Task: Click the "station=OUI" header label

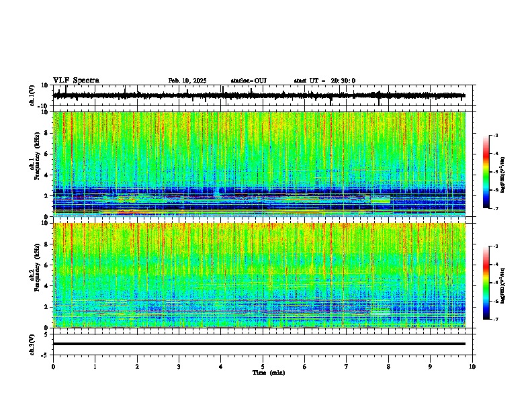Action: tap(249, 81)
